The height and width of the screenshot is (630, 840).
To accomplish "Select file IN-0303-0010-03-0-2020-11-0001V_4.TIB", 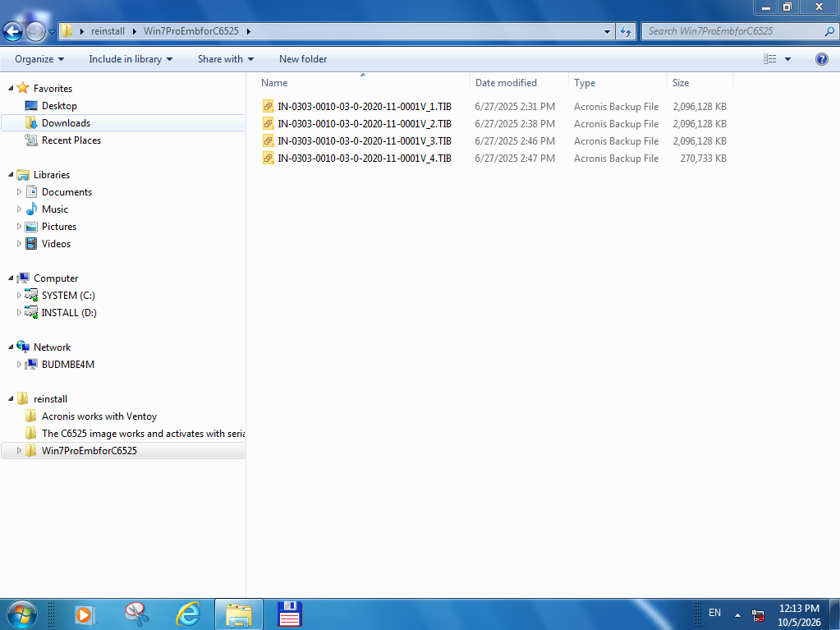I will [x=365, y=158].
